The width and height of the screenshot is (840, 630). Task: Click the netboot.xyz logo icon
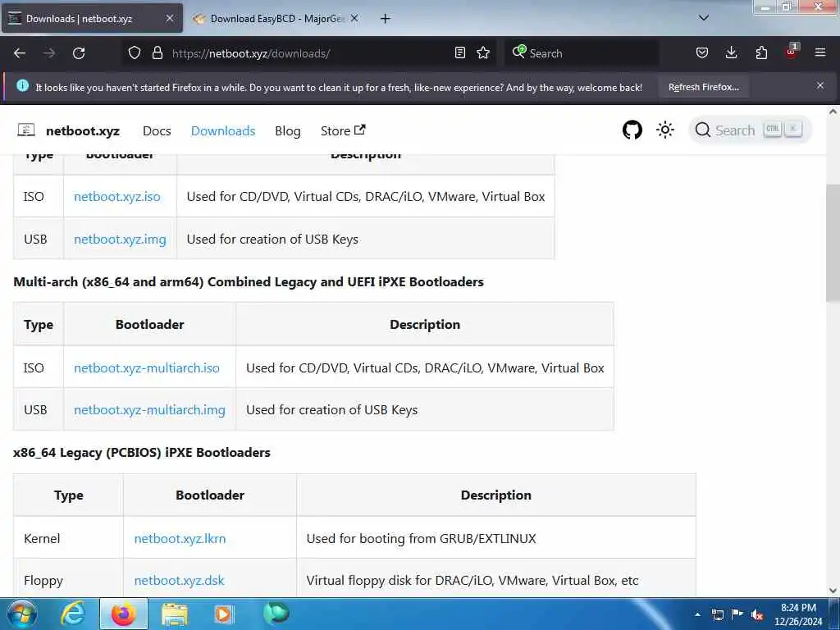coord(25,130)
